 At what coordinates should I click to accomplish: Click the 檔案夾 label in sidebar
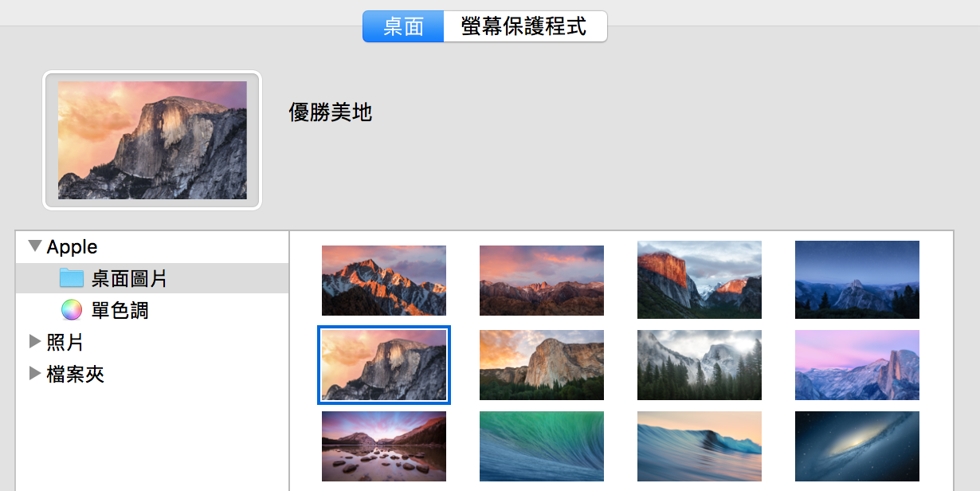(x=76, y=374)
